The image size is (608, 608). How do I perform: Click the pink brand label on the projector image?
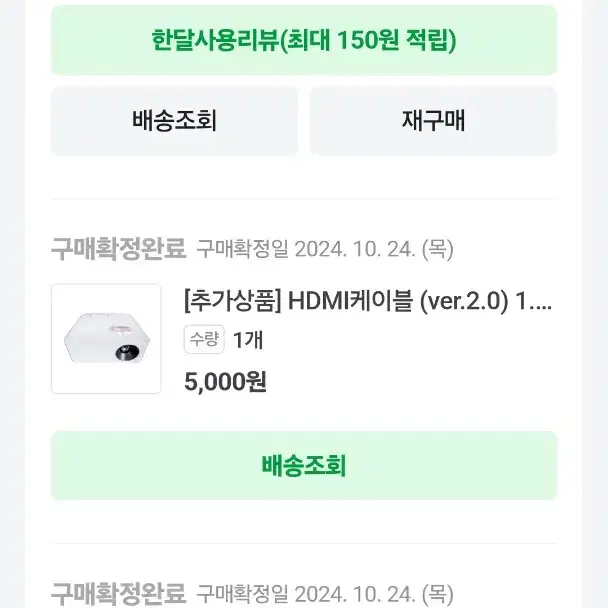(121, 329)
